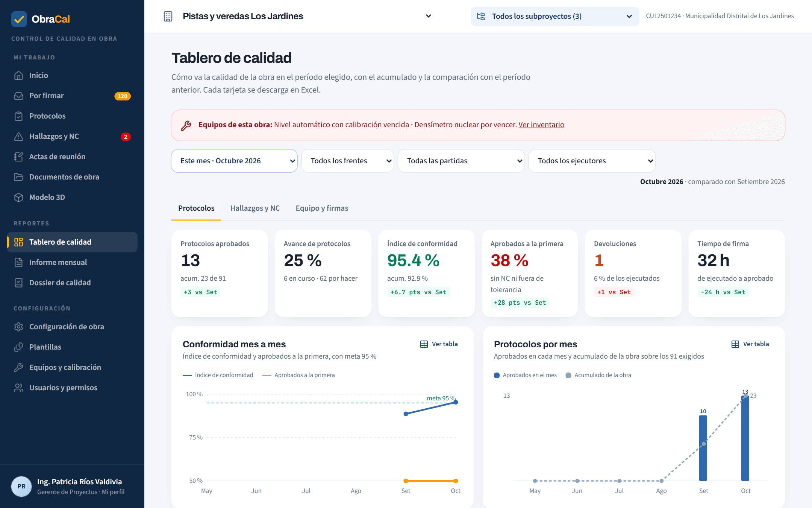Click the Índice de conformidad 95.4 % card
Viewport: 812px width, 508px height.
point(426,274)
